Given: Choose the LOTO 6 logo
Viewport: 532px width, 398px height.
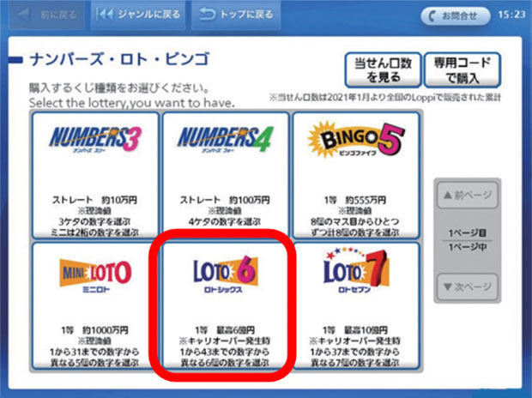Looking at the screenshot, I should pos(226,274).
